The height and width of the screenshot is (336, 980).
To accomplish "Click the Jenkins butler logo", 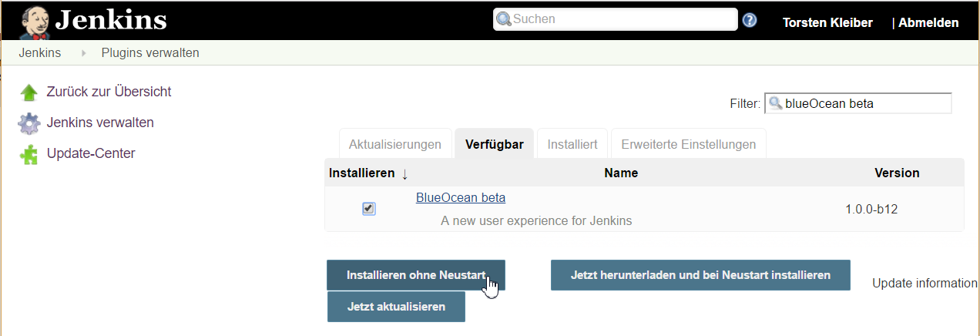I will pos(35,22).
